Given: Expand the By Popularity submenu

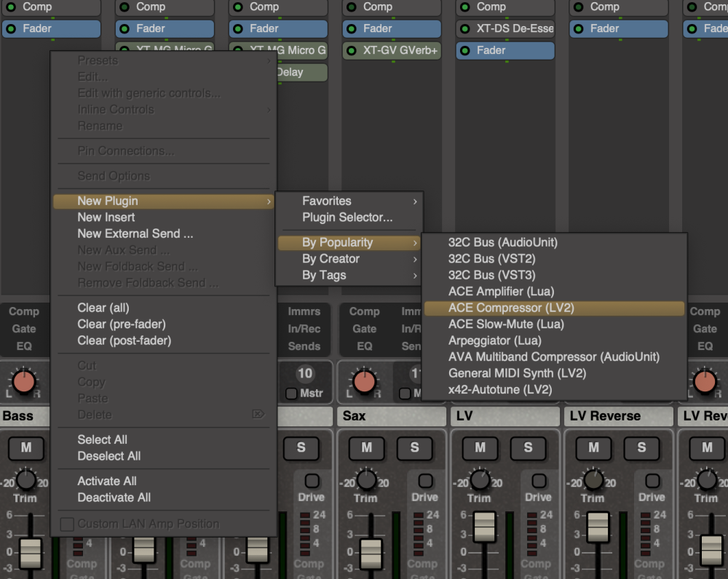Looking at the screenshot, I should [349, 242].
